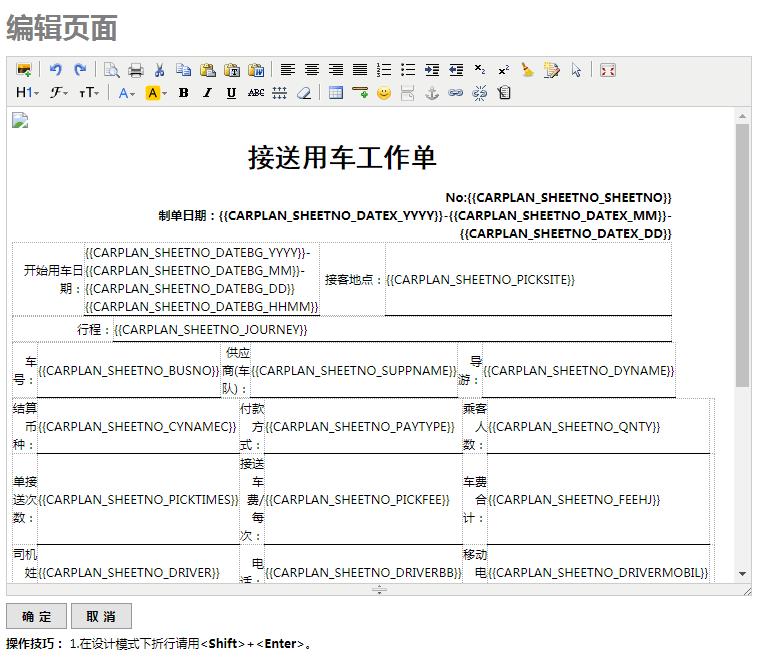
Task: Click the {{CARPLAN_SHEETNO_DRIVER}} field
Action: pyautogui.click(x=129, y=573)
